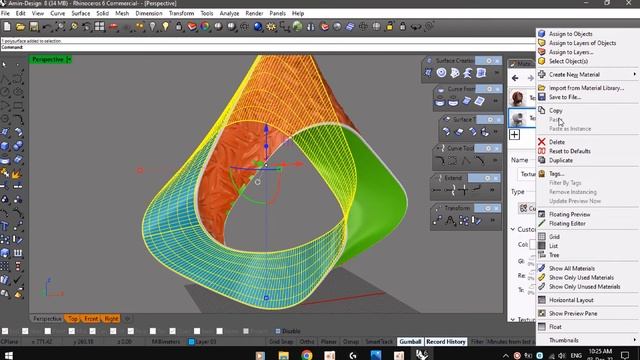Viewport: 640px width, 360px height.
Task: Toggle Record History in the status bar
Action: click(x=446, y=342)
